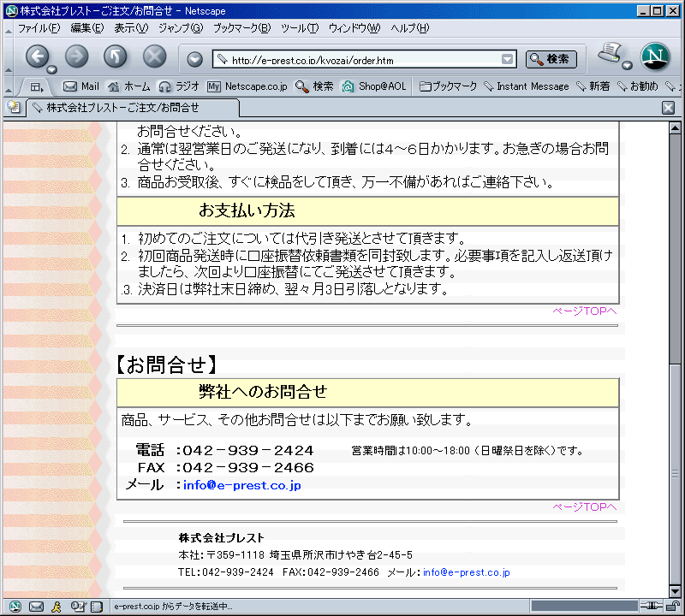Image resolution: width=685 pixels, height=616 pixels.
Task: Click the phone number 042-939-2424 in inquiry box
Action: pyautogui.click(x=248, y=450)
